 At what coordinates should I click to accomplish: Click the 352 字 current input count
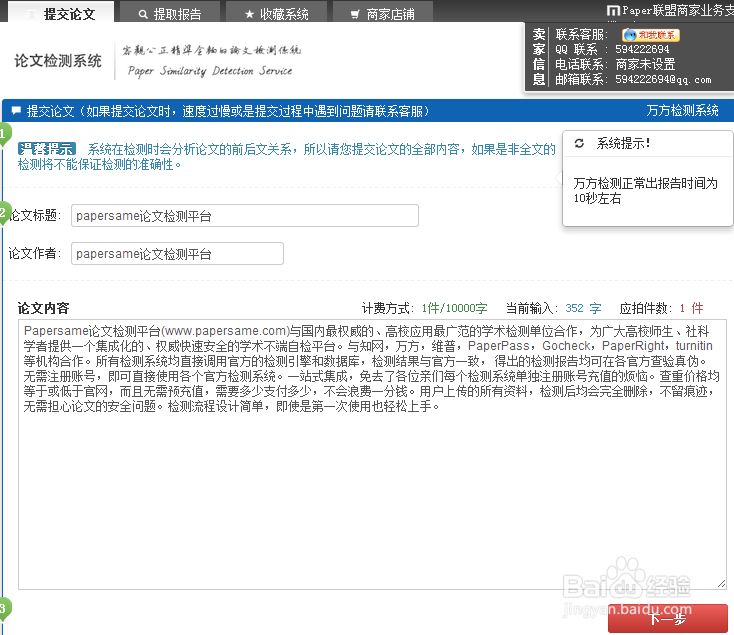click(583, 308)
